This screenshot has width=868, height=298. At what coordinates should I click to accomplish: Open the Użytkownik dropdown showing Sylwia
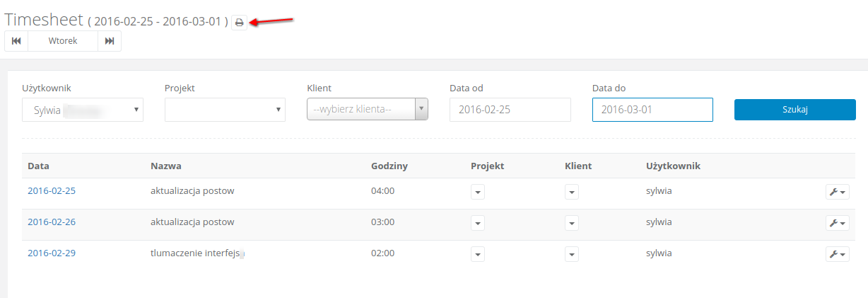[83, 110]
